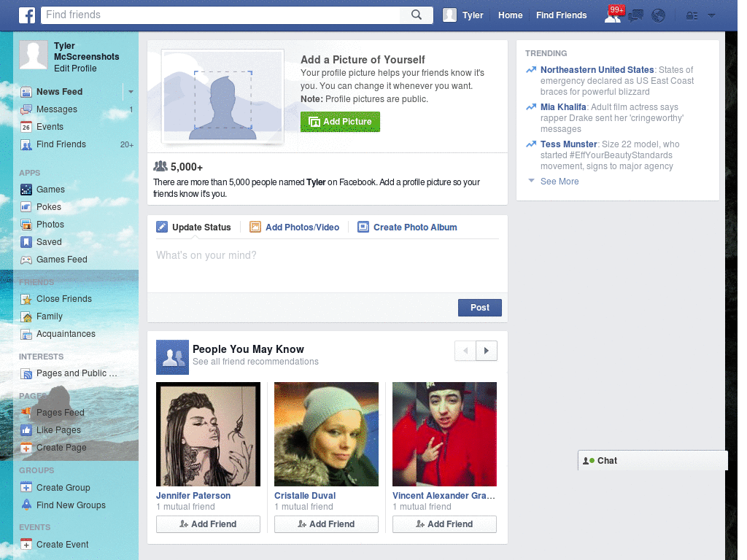
Task: Click the Facebook logo icon
Action: [27, 15]
